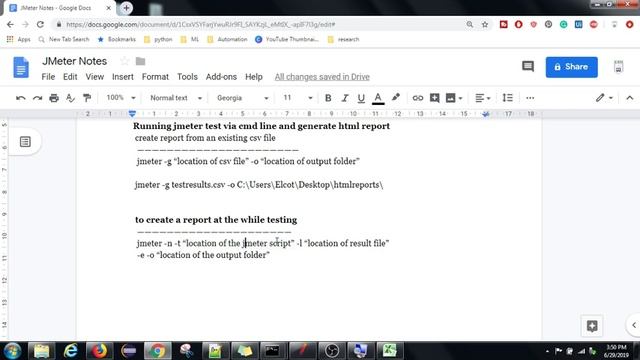Open the View menu
This screenshot has height=360, width=640.
[x=94, y=77]
